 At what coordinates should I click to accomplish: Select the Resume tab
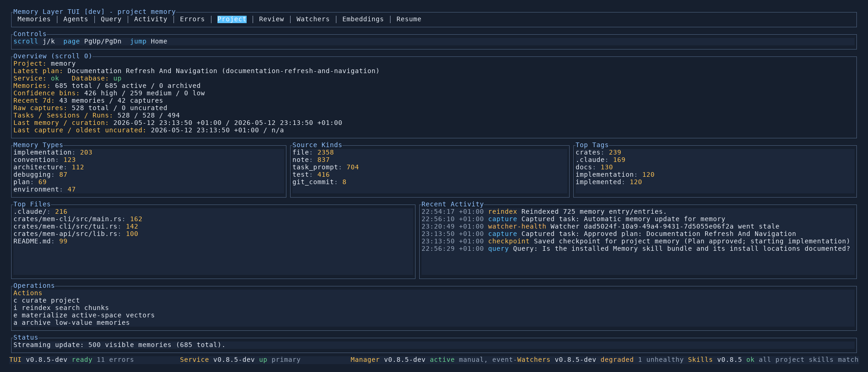point(409,19)
